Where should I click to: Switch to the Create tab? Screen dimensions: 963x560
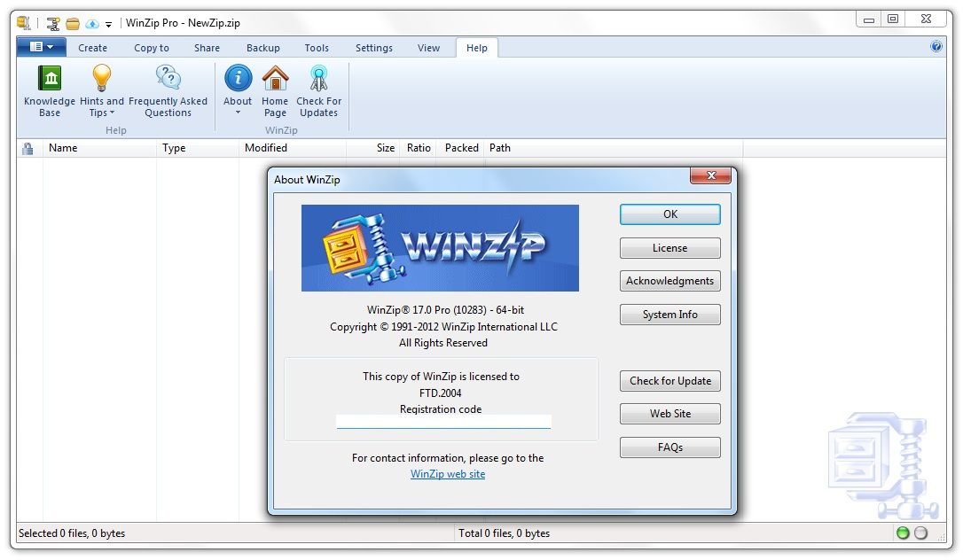click(x=93, y=48)
